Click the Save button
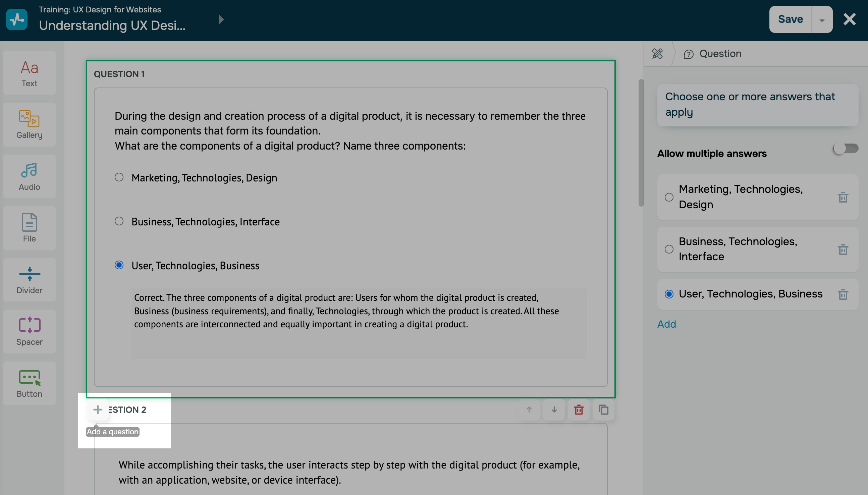The width and height of the screenshot is (868, 495). coord(790,20)
